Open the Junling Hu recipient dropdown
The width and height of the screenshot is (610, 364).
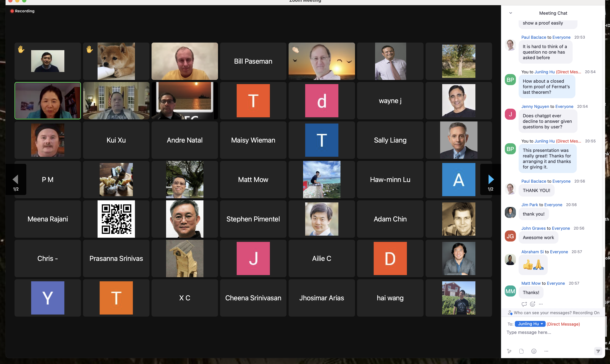coord(530,324)
